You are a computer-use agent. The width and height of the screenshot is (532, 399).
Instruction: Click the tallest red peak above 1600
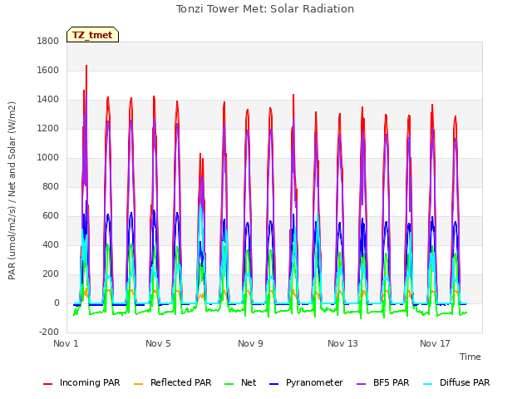86,66
